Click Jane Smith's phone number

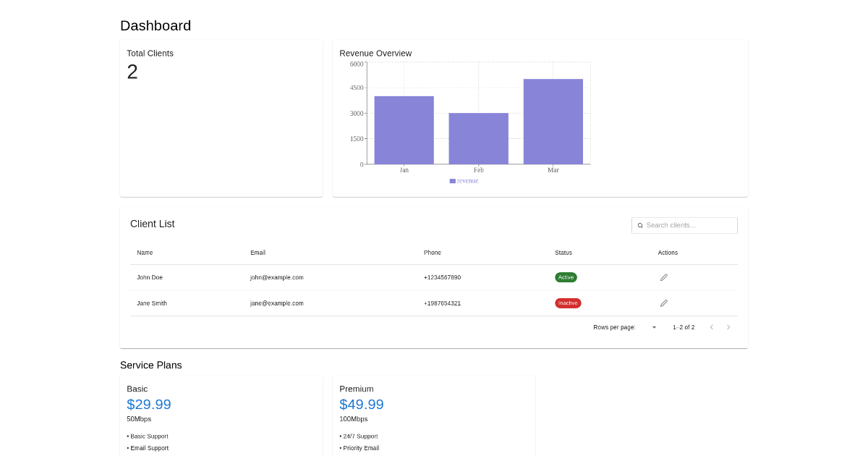[x=442, y=303]
